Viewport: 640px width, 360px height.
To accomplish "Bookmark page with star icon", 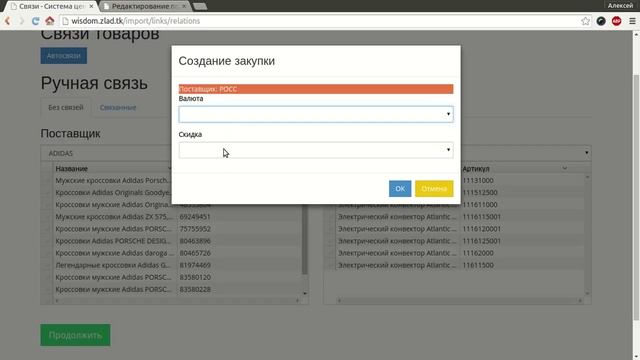I will coord(585,21).
